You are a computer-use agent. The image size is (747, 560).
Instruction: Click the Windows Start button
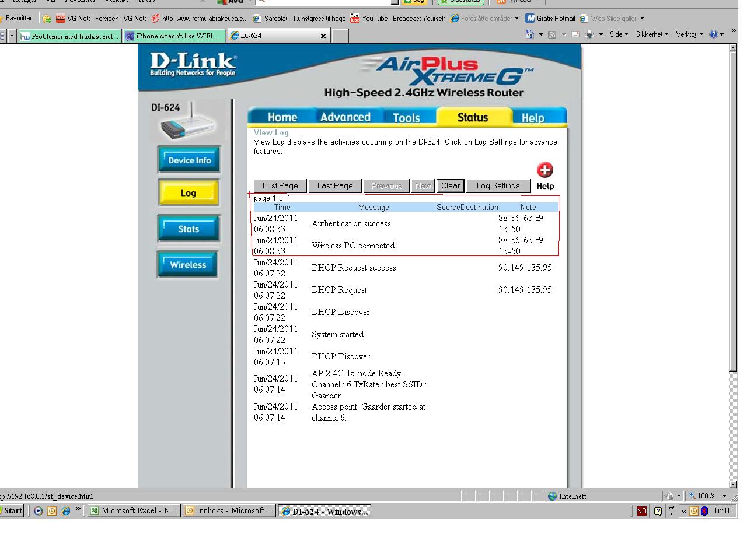pos(11,510)
